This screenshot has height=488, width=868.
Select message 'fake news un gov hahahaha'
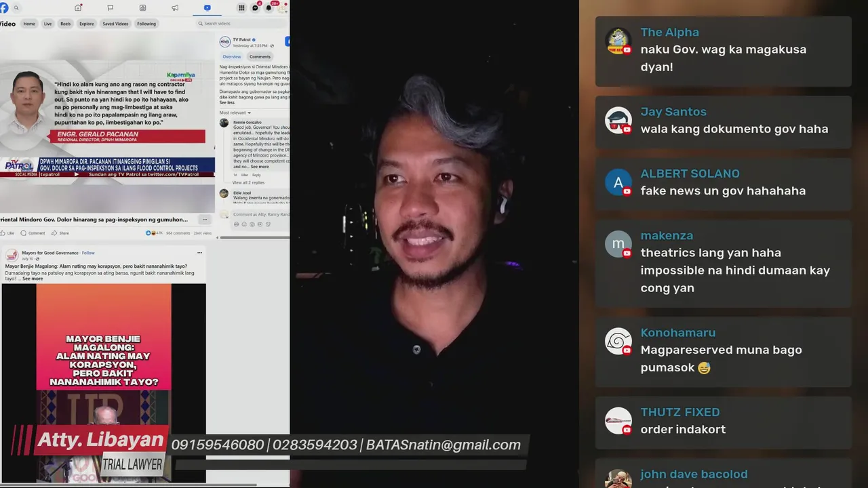point(723,191)
